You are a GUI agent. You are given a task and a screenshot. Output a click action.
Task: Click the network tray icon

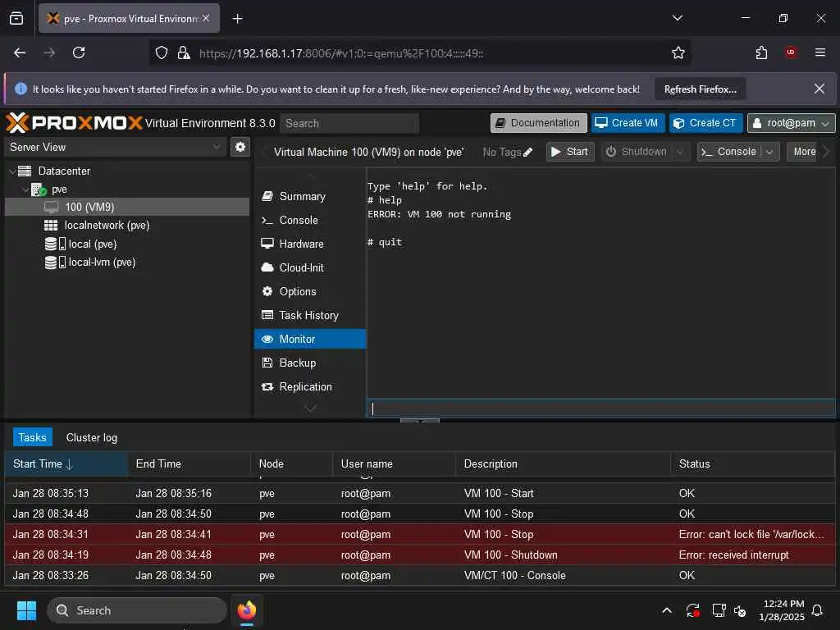click(x=719, y=610)
